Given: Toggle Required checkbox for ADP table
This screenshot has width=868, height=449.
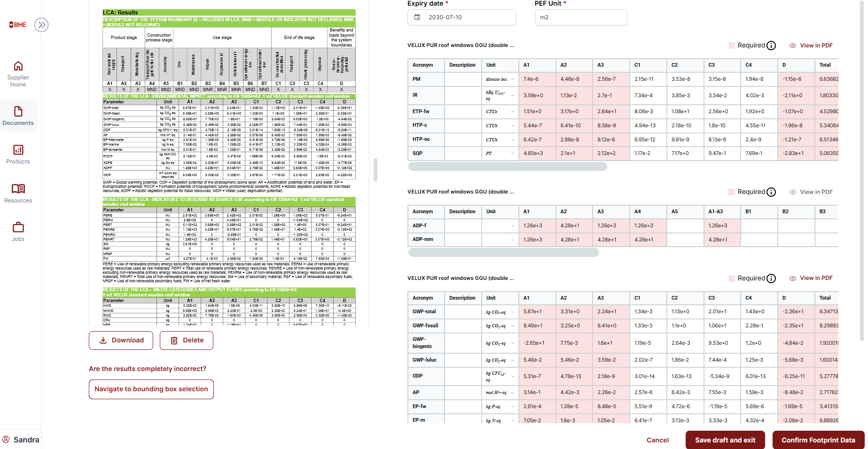Looking at the screenshot, I should coord(731,192).
